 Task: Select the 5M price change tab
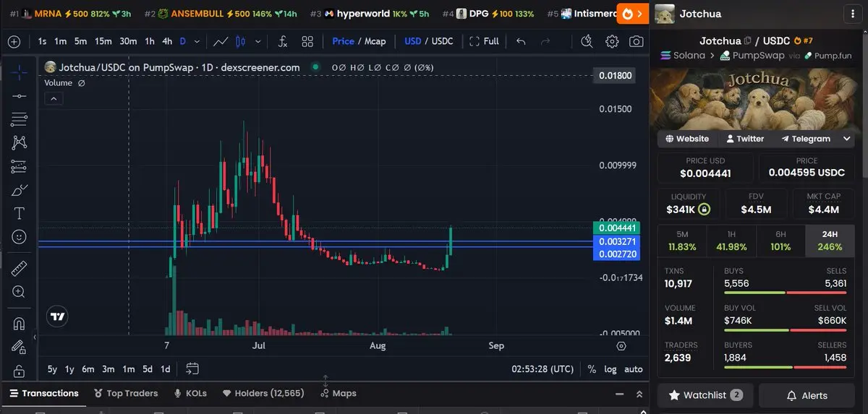click(x=682, y=241)
